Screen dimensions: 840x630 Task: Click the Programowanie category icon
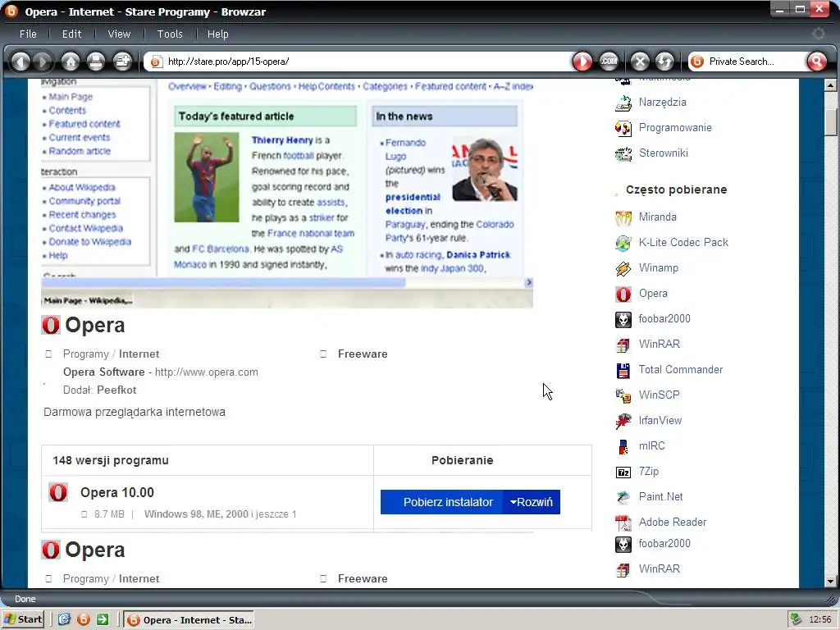(623, 128)
